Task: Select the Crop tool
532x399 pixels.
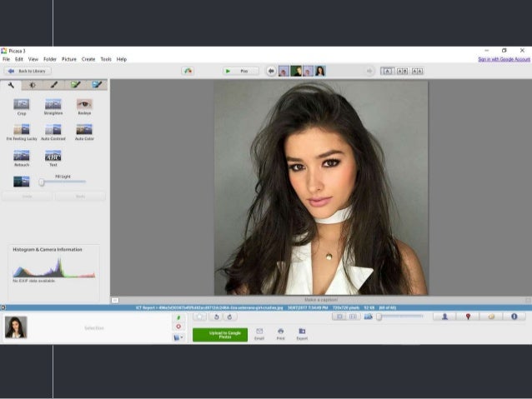Action: coord(22,105)
